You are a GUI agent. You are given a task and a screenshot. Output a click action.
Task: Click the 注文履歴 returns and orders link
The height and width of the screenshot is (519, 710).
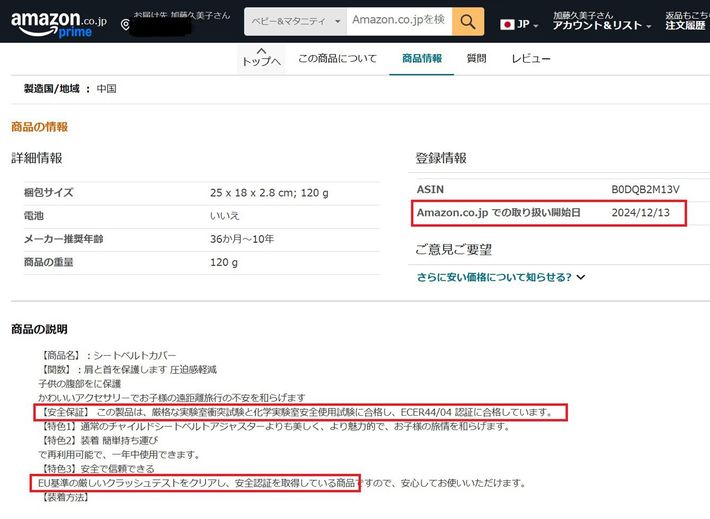[686, 25]
